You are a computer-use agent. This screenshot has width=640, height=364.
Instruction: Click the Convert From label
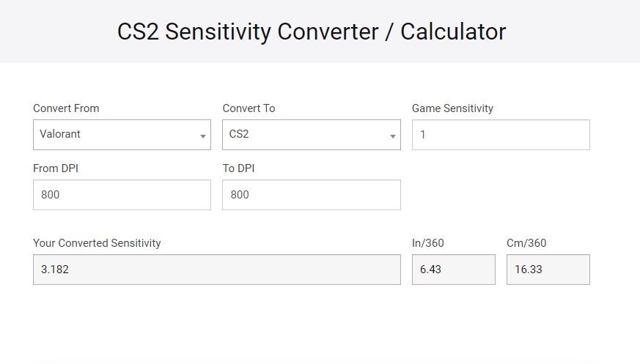click(66, 108)
